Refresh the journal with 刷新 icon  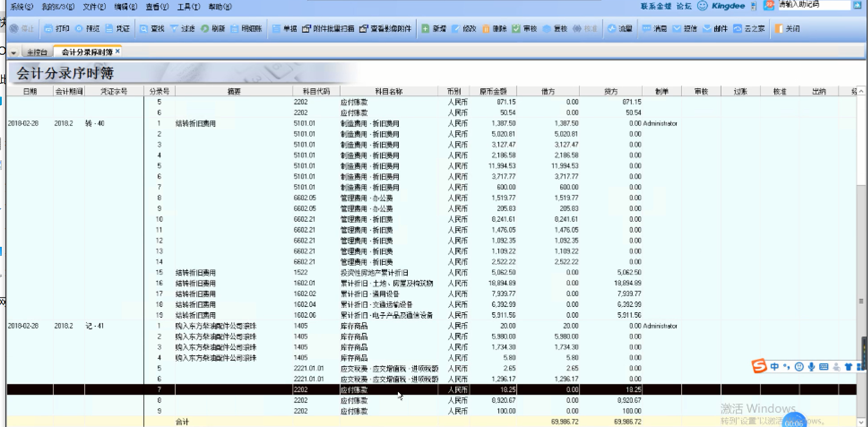tap(205, 29)
